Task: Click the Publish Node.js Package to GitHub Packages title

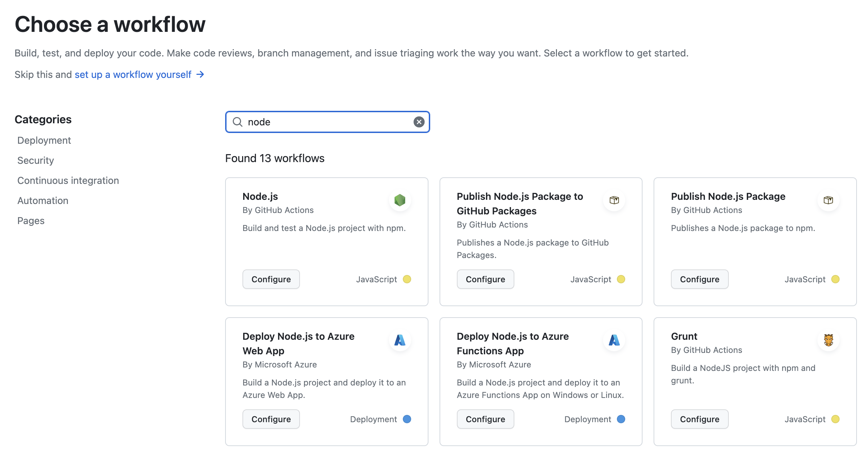Action: click(520, 204)
